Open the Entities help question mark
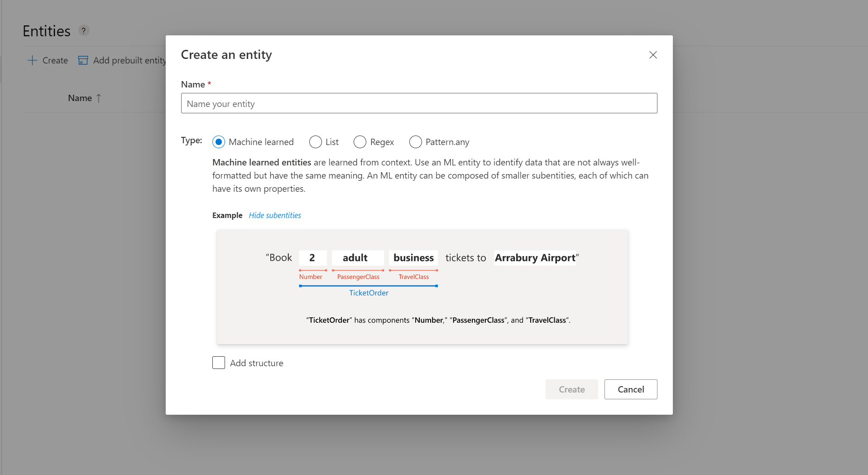The image size is (868, 475). [x=83, y=30]
